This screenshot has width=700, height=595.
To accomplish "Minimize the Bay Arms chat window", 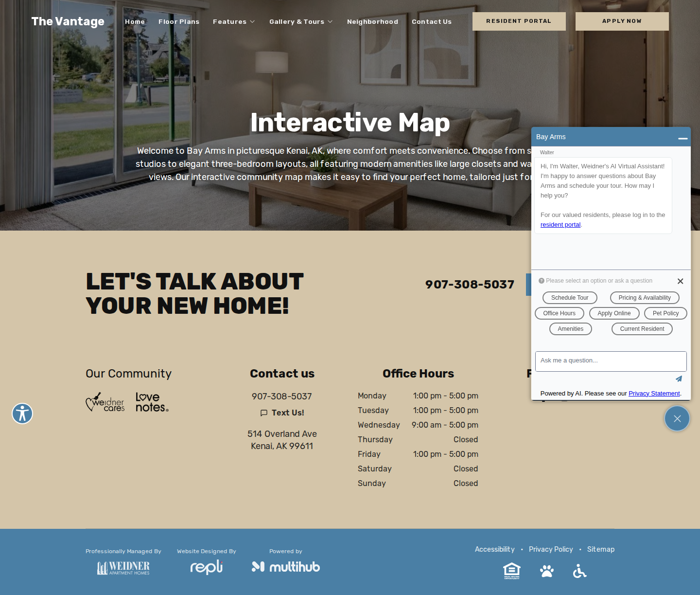I will (683, 138).
